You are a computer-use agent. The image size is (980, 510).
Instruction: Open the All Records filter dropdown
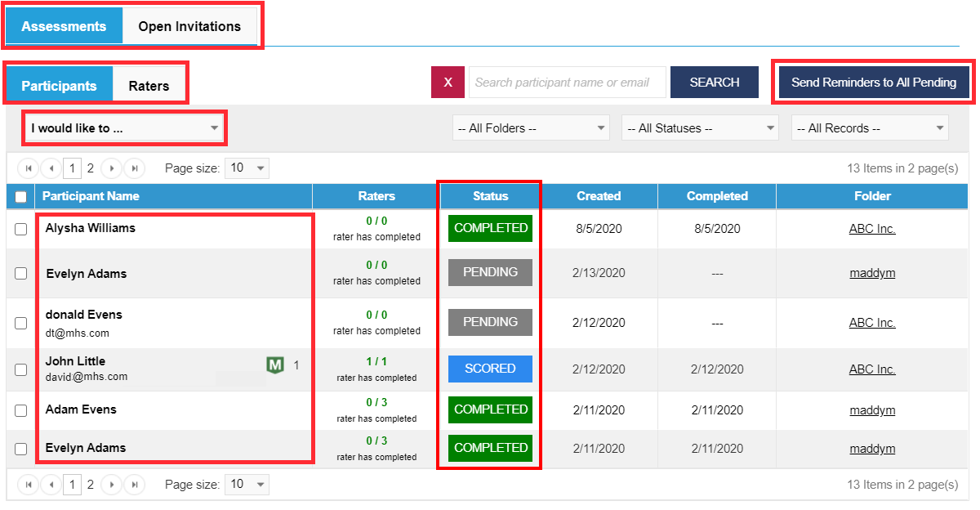tap(870, 128)
